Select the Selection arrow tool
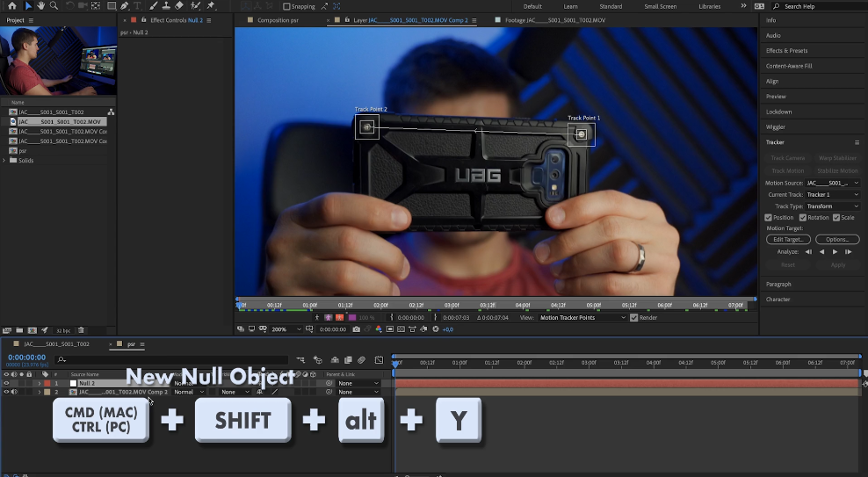 click(x=28, y=5)
